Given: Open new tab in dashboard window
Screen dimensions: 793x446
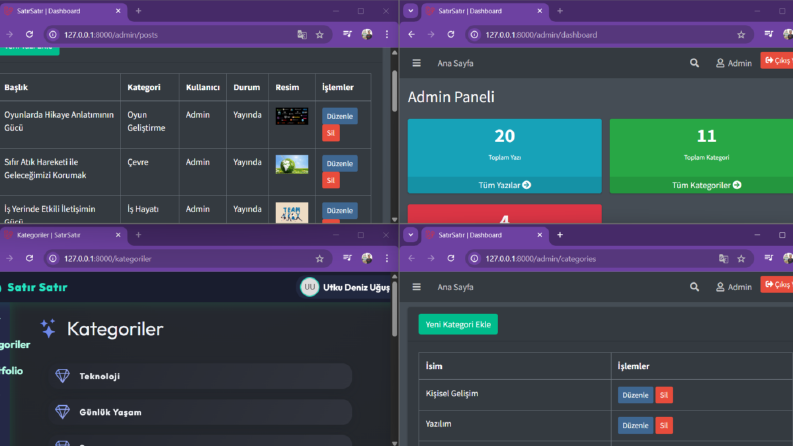Looking at the screenshot, I should pos(560,11).
